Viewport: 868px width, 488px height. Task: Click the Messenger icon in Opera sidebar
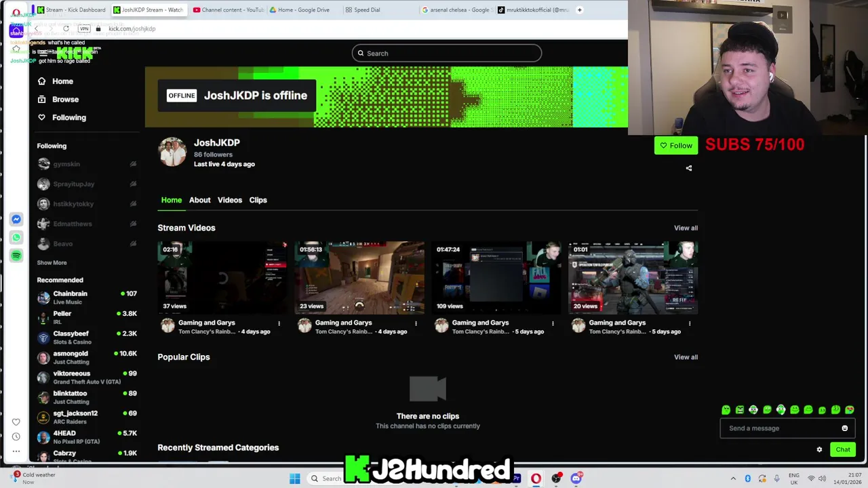(x=16, y=219)
